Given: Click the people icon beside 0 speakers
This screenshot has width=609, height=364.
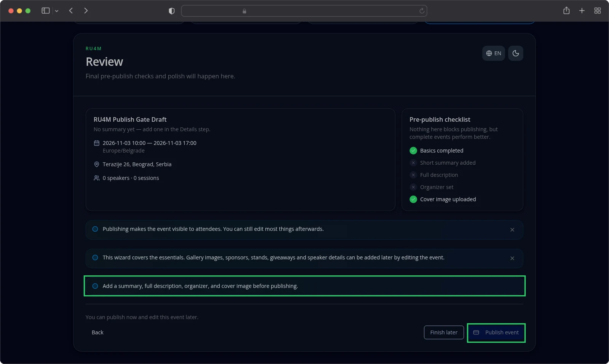Looking at the screenshot, I should (97, 178).
